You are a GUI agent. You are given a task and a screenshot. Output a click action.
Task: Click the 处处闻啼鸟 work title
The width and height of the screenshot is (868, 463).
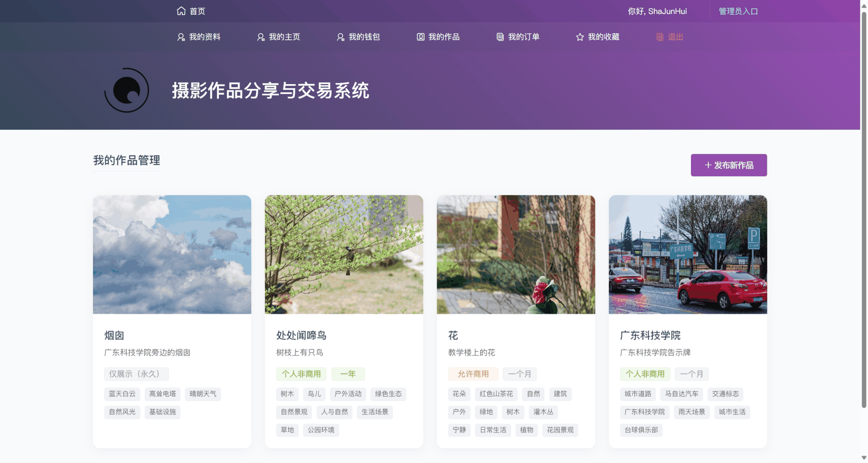[x=301, y=335]
